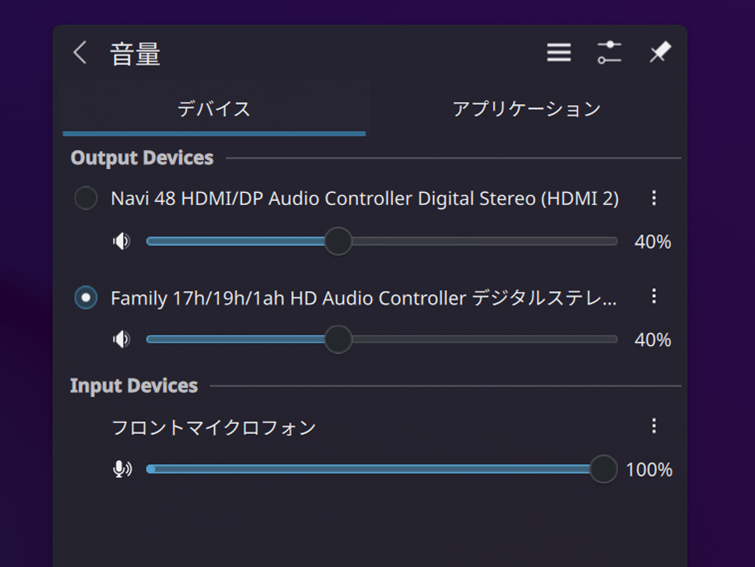755x567 pixels.
Task: Open the three-dot menu for Family 17h/19h/1ah
Action: 654,296
